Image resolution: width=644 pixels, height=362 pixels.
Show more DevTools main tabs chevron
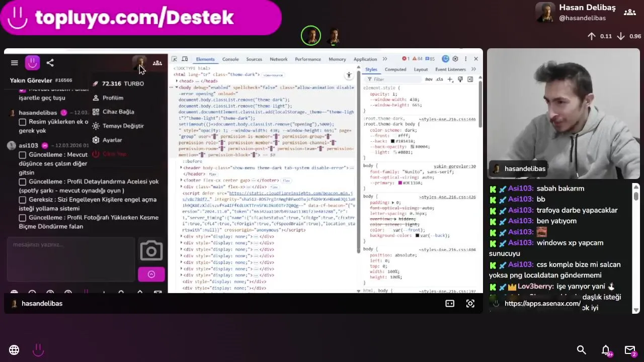coord(385,59)
